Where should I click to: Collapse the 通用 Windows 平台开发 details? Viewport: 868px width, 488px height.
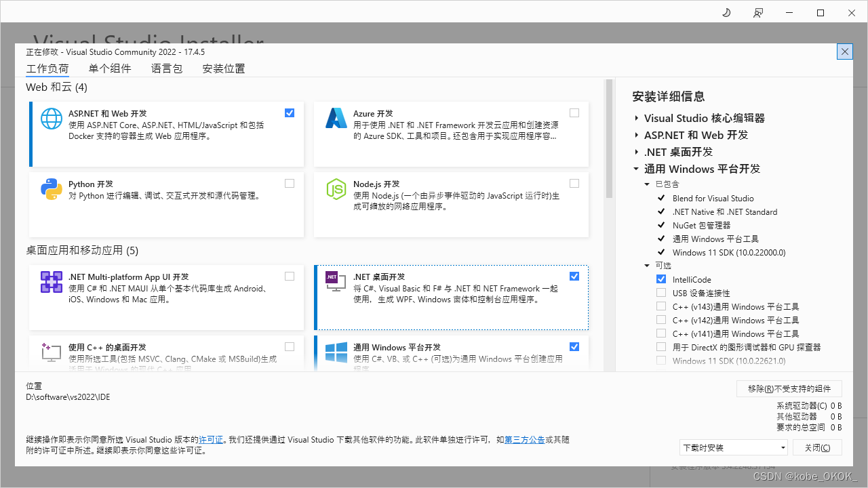pos(636,169)
